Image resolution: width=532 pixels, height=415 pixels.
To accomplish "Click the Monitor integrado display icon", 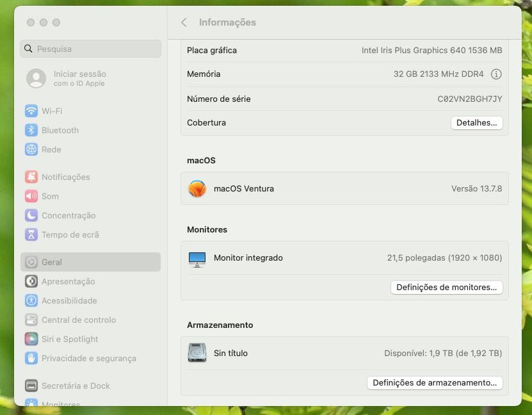I will (197, 259).
